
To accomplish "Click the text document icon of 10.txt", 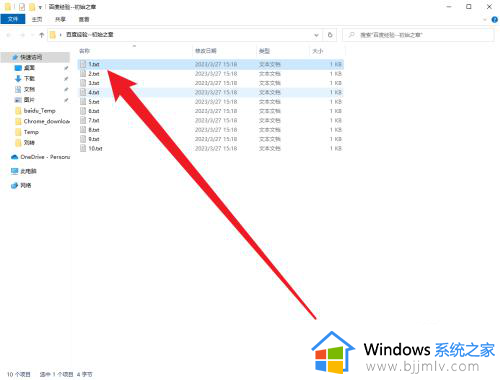I will pos(83,148).
